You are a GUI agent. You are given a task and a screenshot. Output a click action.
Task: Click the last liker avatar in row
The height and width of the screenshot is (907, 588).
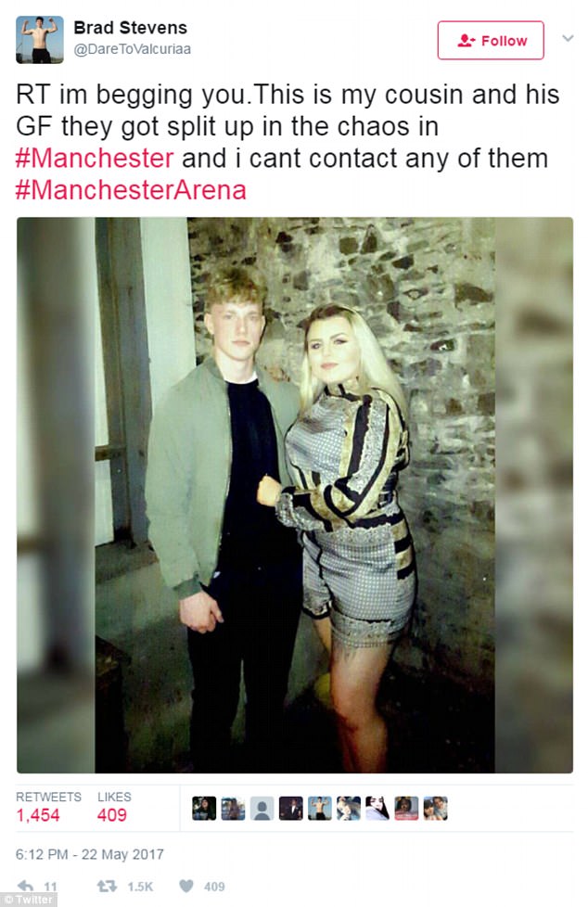click(x=435, y=808)
